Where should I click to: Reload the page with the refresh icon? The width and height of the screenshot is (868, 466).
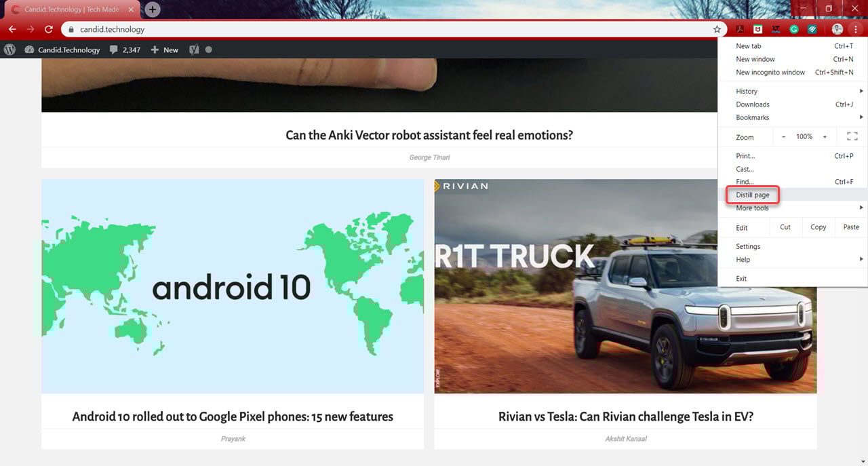[49, 29]
